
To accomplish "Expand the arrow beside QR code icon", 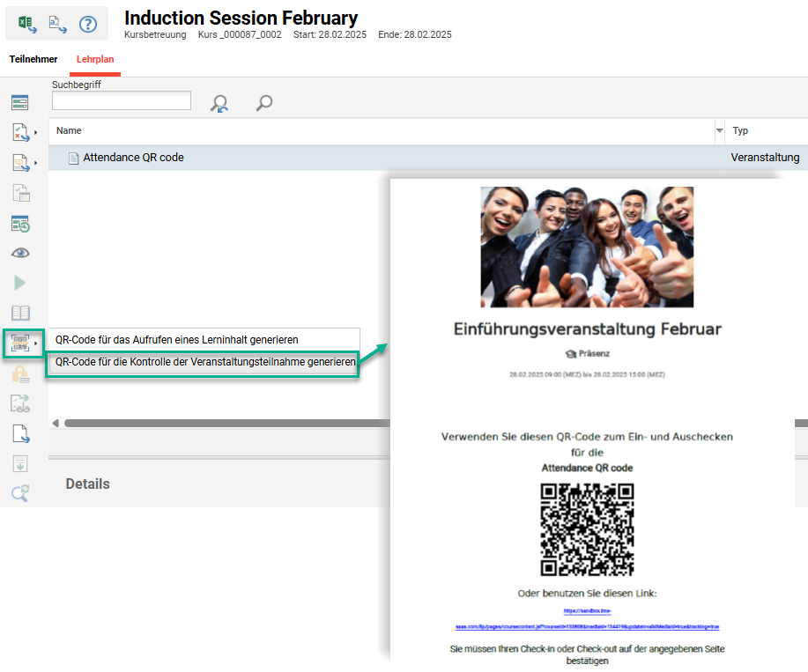I will pos(35,343).
